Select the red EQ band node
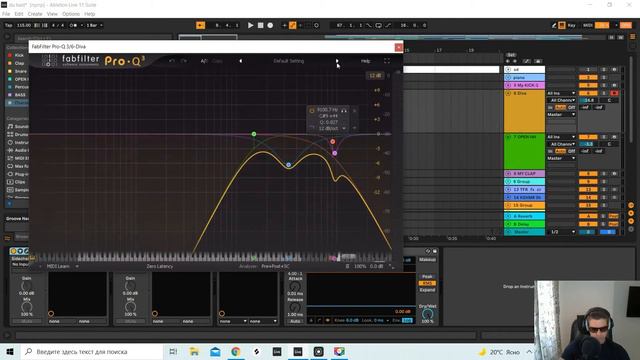The width and height of the screenshot is (640, 360). pyautogui.click(x=333, y=142)
